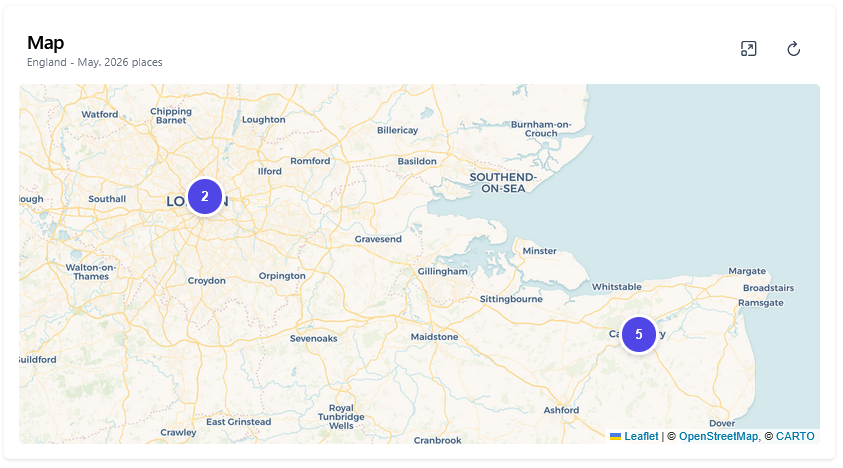843x468 pixels.
Task: Follow the CARTO attribution link
Action: [x=795, y=436]
